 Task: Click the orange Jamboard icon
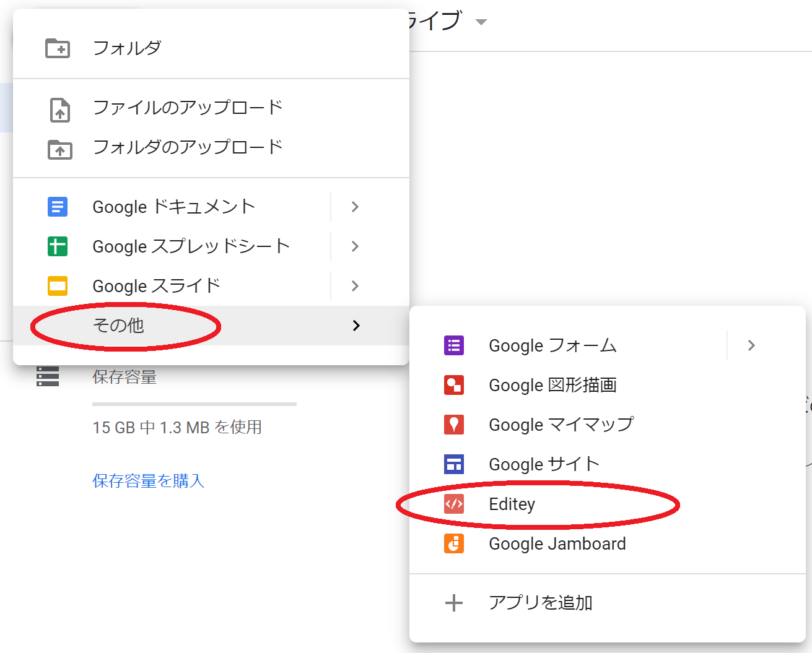coord(454,543)
